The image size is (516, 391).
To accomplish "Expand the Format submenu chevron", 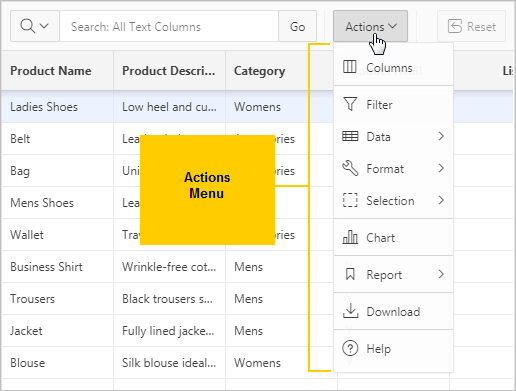I will (x=441, y=168).
